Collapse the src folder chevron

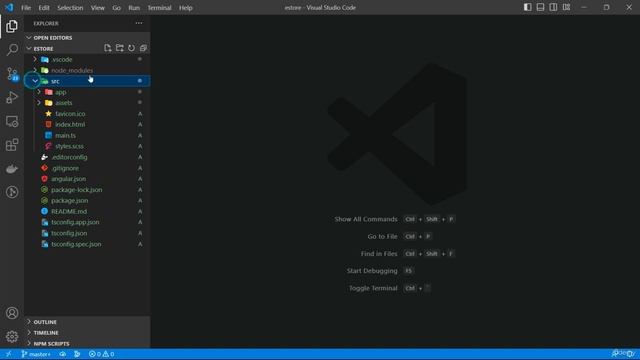pyautogui.click(x=35, y=81)
